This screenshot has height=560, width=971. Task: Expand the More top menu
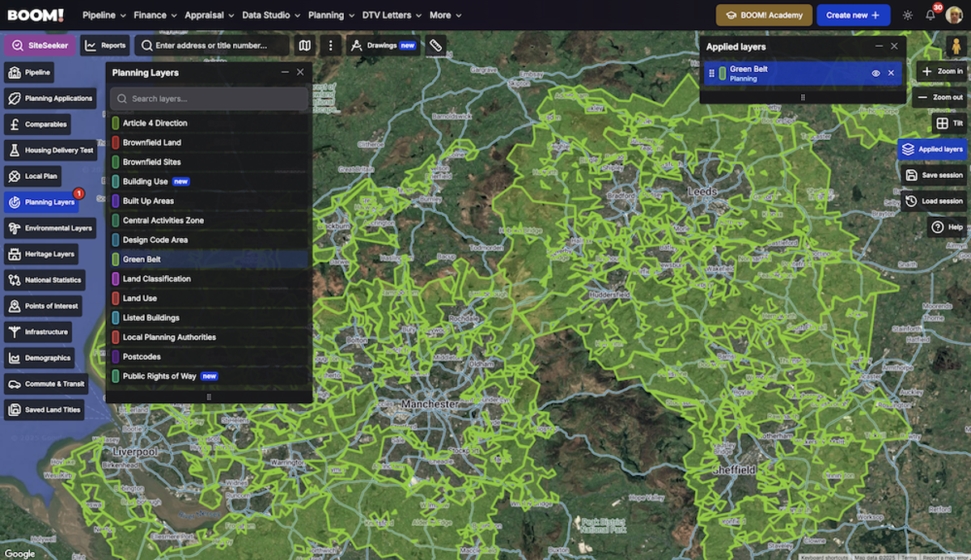click(446, 15)
